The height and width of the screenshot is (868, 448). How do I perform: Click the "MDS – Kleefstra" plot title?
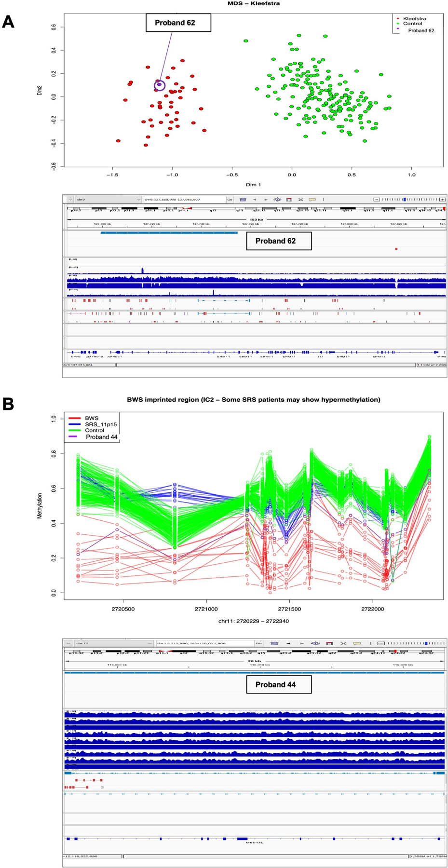click(254, 3)
